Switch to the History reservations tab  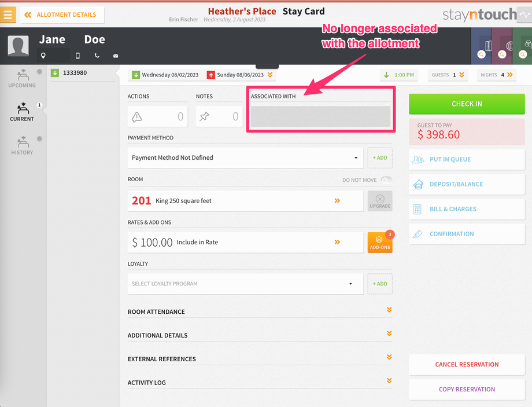tap(22, 146)
